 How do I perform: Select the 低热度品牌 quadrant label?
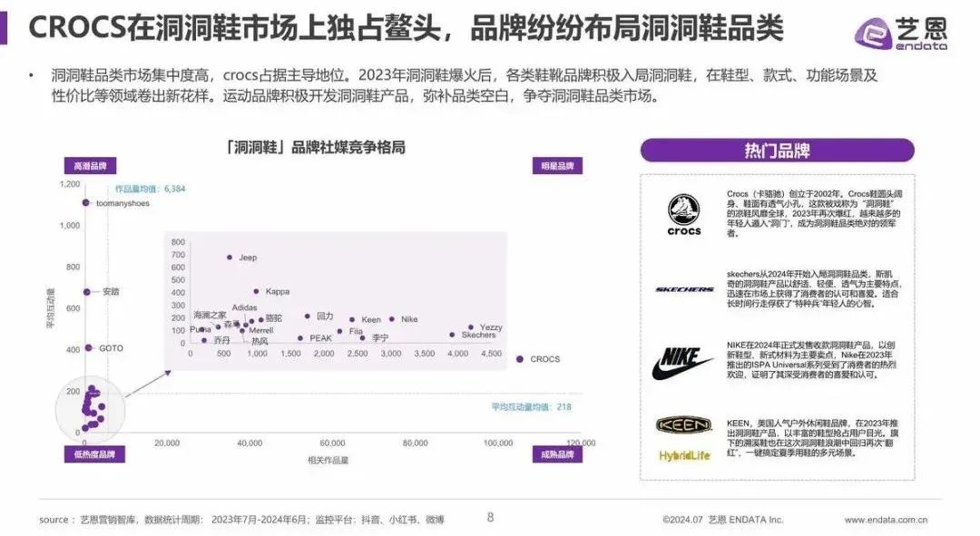click(x=94, y=454)
